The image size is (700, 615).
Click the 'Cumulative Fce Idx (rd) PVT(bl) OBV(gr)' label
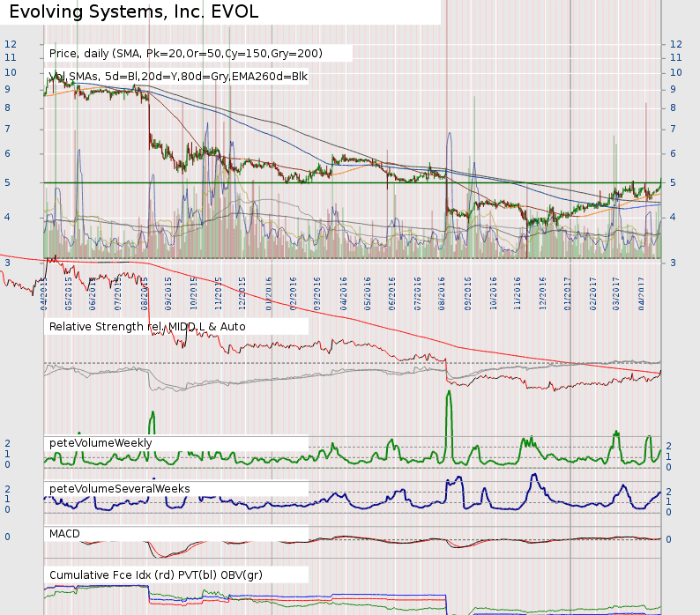tap(156, 574)
